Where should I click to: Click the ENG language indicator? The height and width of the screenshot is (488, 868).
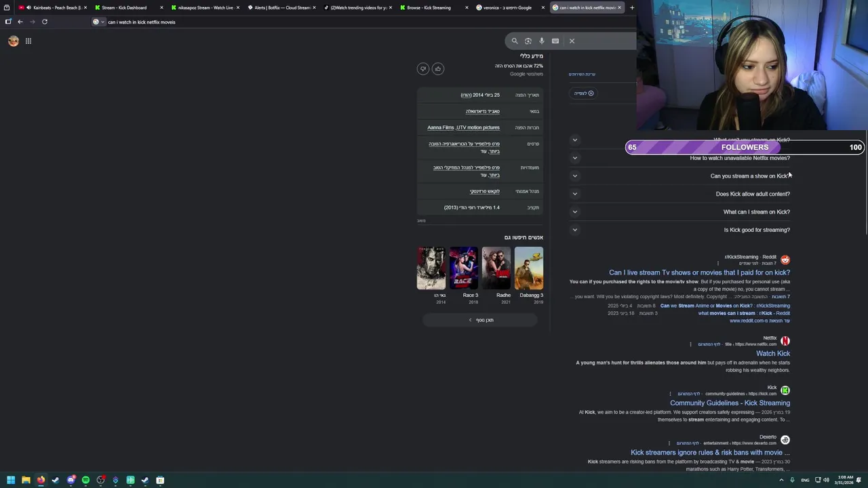coord(805,480)
